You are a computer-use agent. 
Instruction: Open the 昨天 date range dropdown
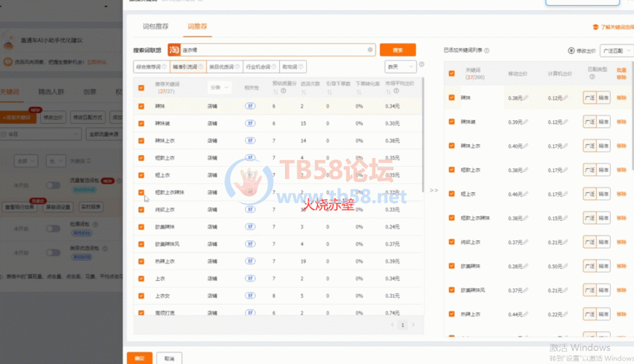click(401, 66)
